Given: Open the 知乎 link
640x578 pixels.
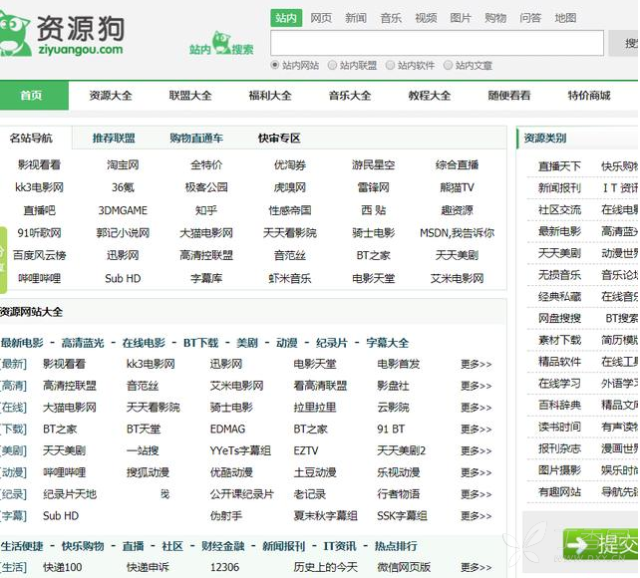Looking at the screenshot, I should 206,210.
